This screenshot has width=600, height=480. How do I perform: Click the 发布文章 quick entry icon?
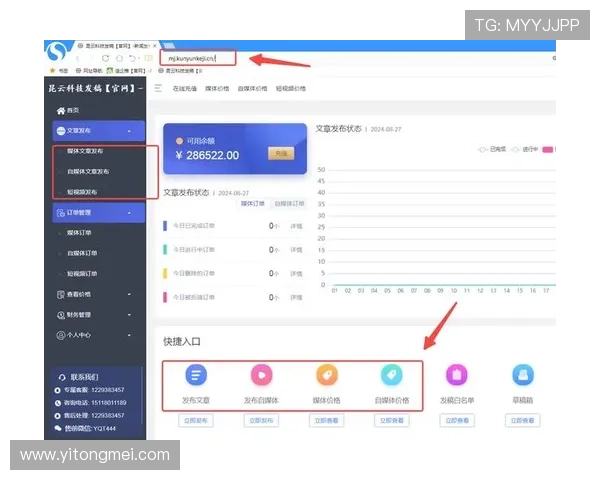pyautogui.click(x=196, y=375)
